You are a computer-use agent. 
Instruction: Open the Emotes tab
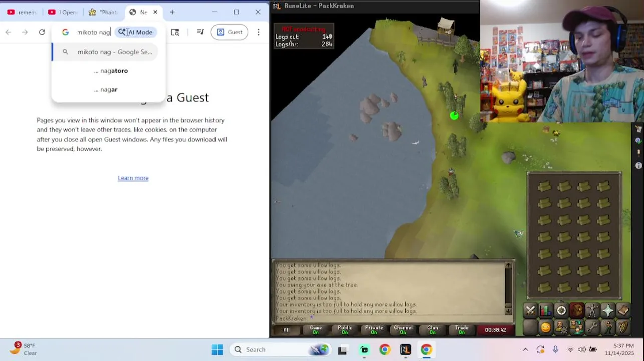[x=608, y=328]
